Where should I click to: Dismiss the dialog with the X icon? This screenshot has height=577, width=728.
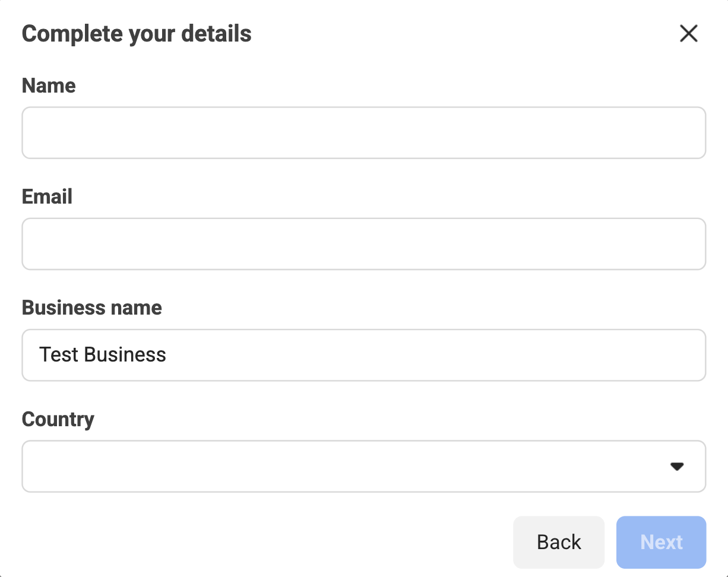click(x=688, y=34)
